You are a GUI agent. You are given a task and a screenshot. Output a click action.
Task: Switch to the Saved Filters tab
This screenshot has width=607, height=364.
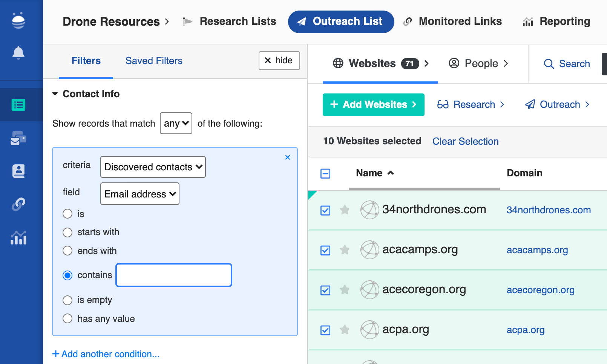tap(154, 61)
